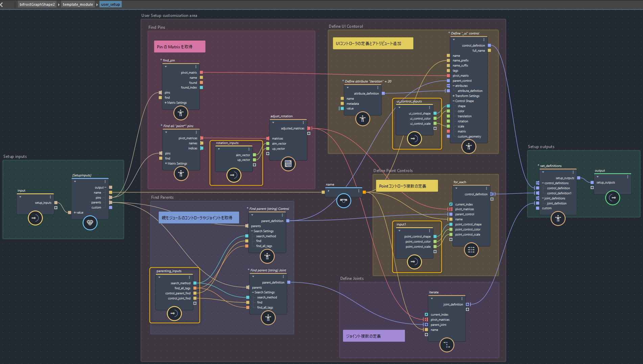The height and width of the screenshot is (364, 643).
Task: Open the bifrostGraphShape2 breadcrumb
Action: [37, 4]
